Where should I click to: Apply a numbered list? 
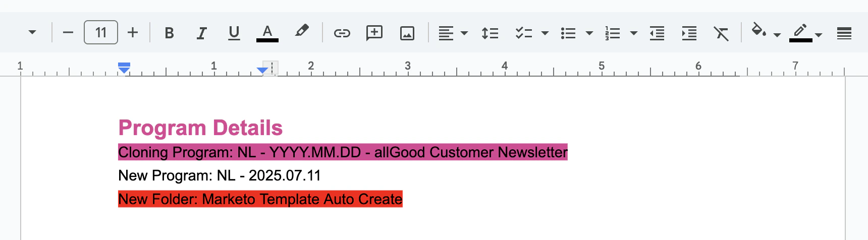click(x=613, y=33)
